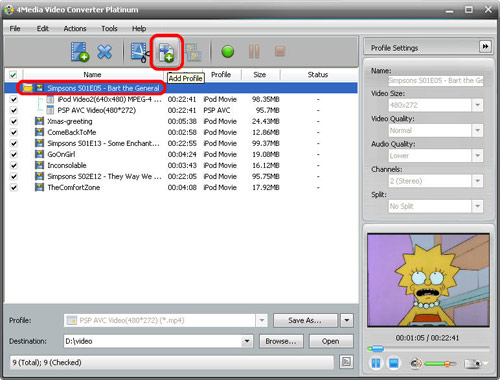Open the Tools menu

point(109,29)
